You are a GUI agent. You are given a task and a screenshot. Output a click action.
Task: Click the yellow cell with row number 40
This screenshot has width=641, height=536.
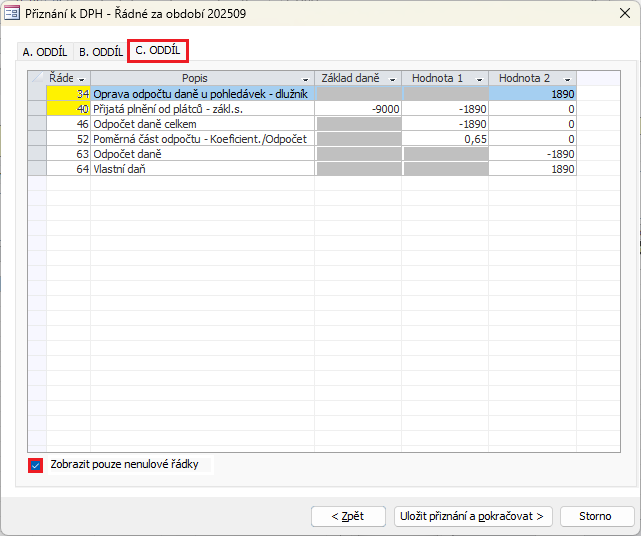(x=69, y=109)
